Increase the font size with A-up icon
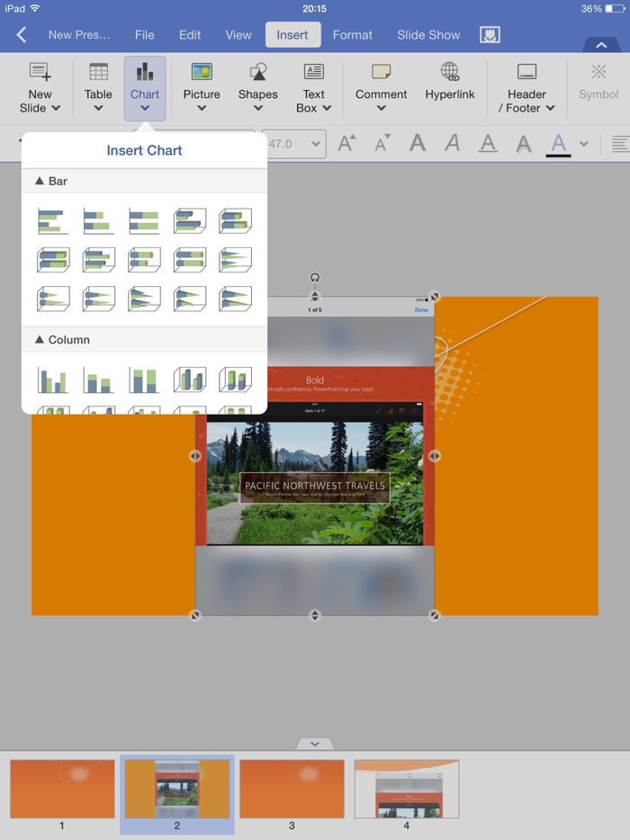 point(346,143)
